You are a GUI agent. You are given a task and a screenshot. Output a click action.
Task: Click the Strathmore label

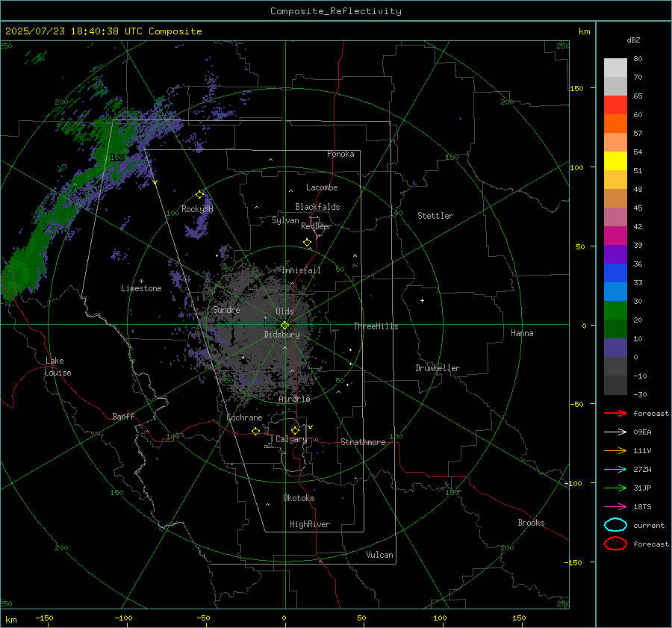tap(363, 442)
